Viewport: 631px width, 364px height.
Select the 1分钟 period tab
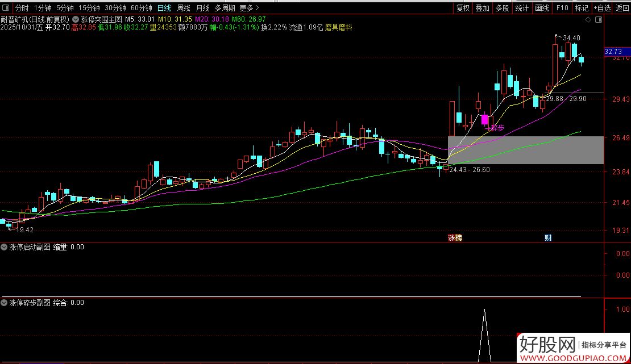[x=43, y=8]
